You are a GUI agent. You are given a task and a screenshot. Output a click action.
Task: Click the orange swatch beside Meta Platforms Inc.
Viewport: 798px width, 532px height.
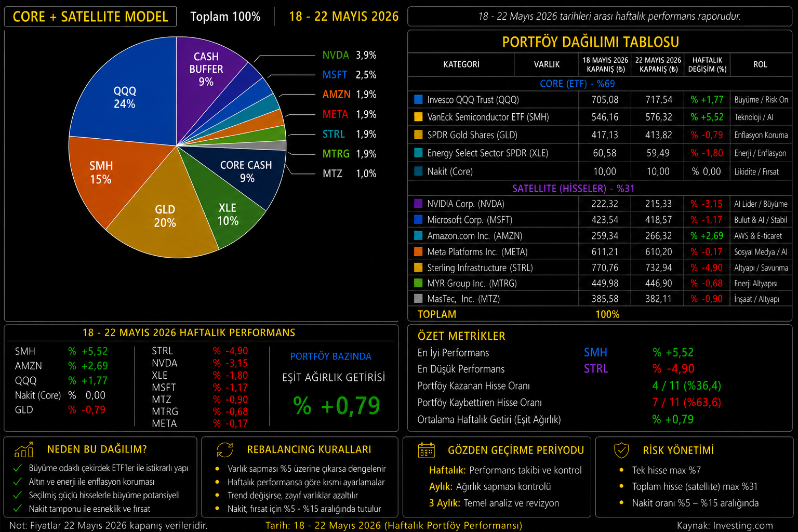coord(418,251)
